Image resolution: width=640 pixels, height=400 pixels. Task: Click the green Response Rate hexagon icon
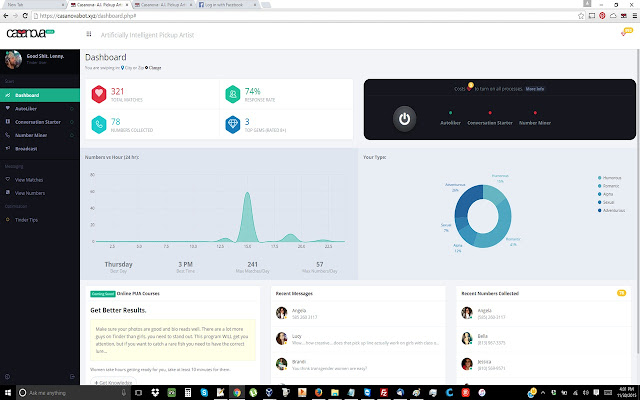[233, 94]
